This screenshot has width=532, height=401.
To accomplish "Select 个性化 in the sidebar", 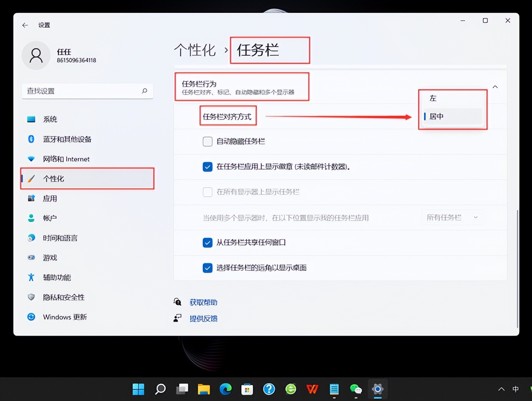I will 53,178.
